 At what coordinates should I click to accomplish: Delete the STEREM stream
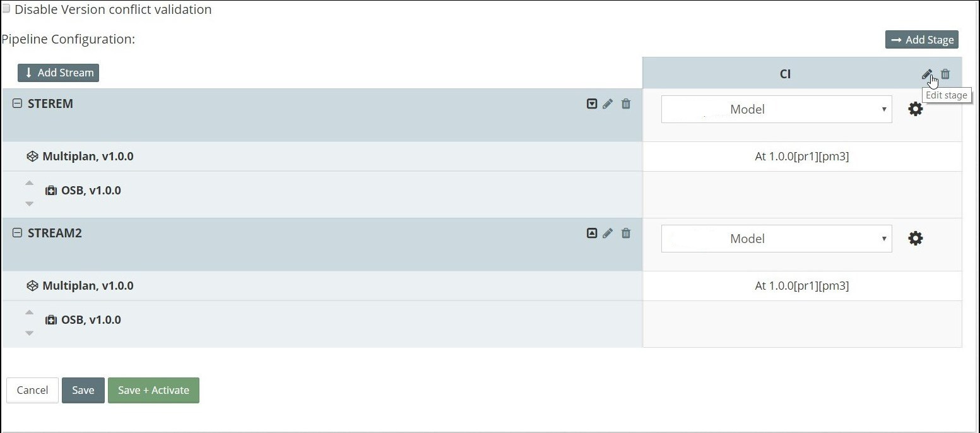[626, 104]
